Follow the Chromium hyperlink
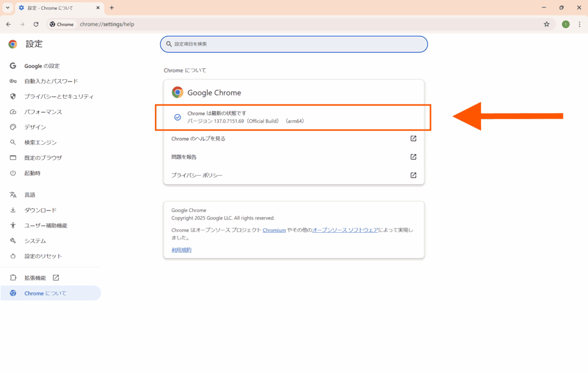 (274, 230)
